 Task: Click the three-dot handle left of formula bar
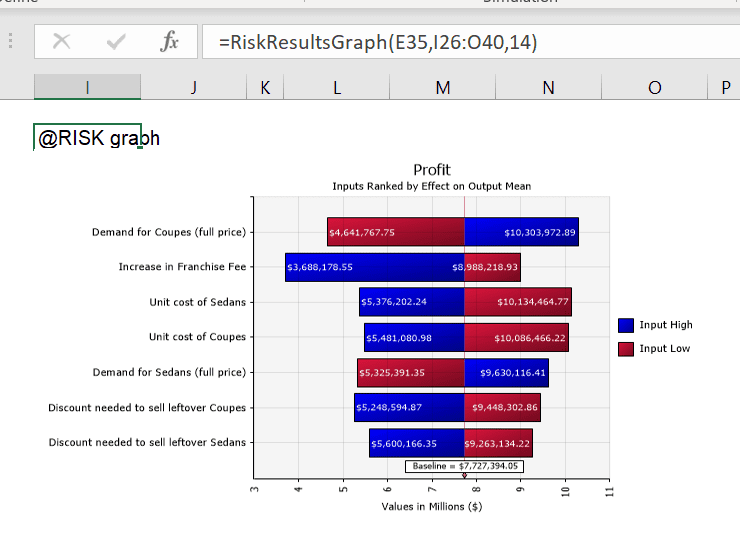coord(11,42)
